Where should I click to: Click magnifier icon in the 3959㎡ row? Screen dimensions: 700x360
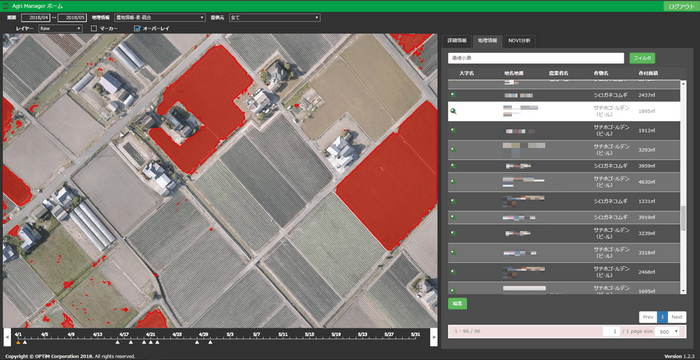click(453, 166)
